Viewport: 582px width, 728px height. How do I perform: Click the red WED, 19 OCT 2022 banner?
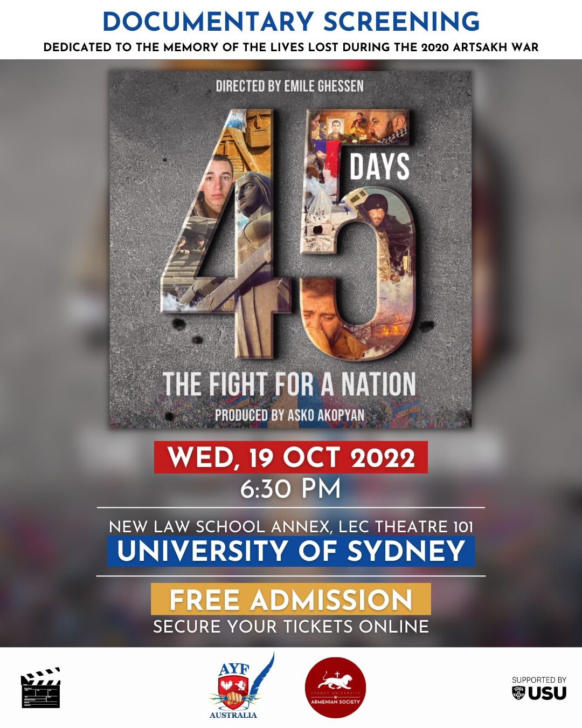(x=291, y=457)
